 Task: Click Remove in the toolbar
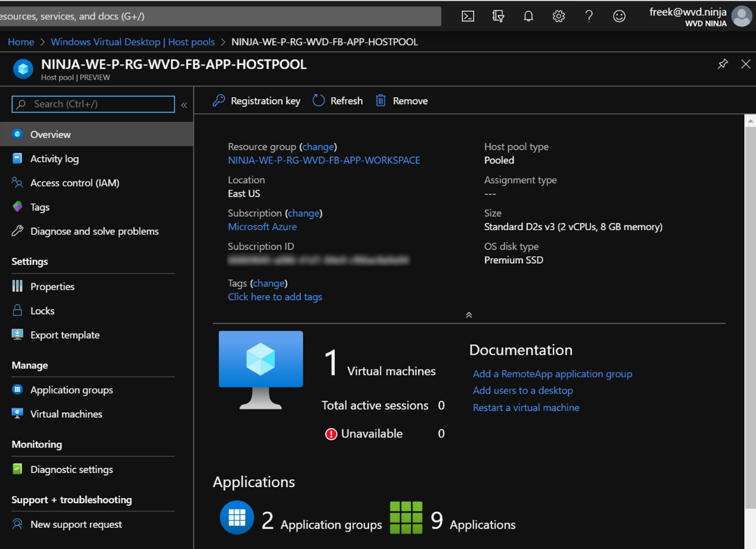click(x=401, y=101)
